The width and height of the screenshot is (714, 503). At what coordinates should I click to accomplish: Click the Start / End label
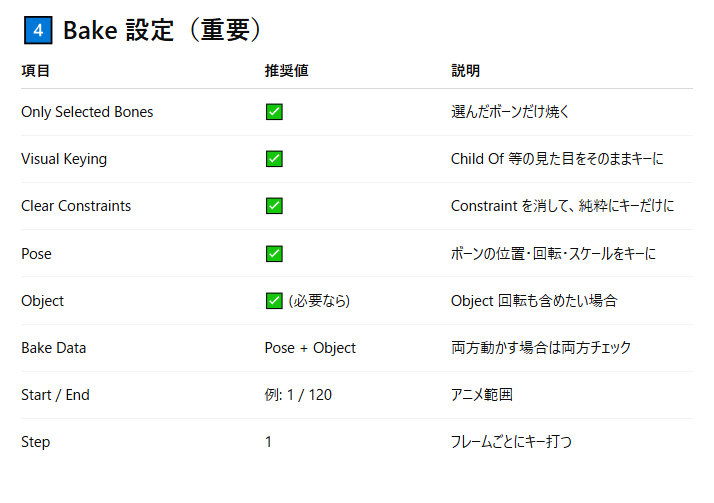click(x=55, y=395)
